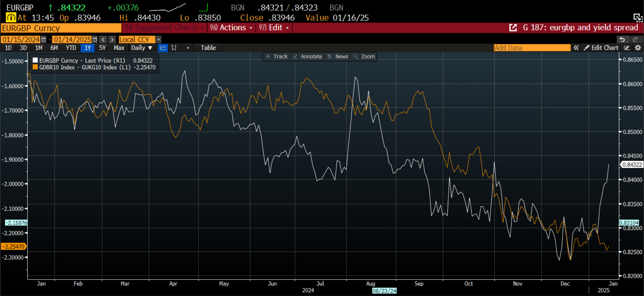
Task: Open the end date calendar picker
Action: (x=95, y=40)
